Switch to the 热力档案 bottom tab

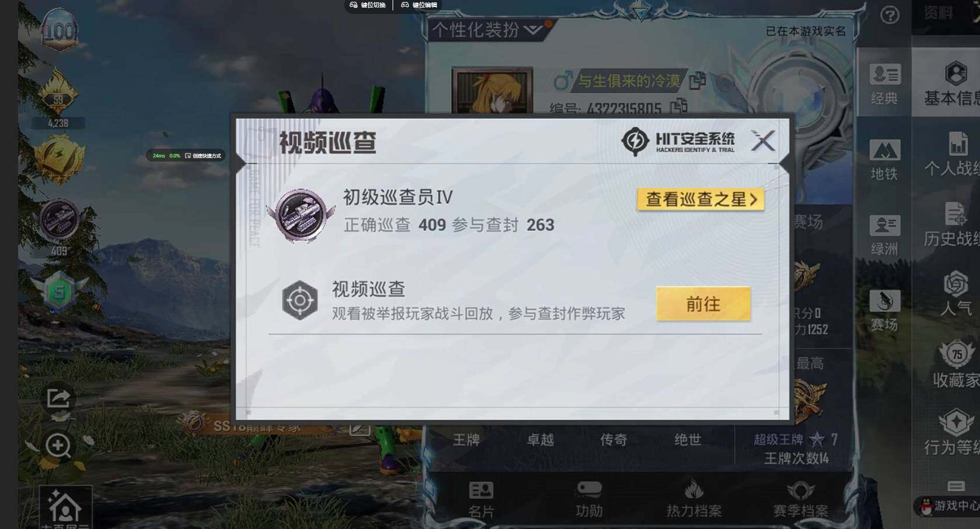click(x=694, y=500)
